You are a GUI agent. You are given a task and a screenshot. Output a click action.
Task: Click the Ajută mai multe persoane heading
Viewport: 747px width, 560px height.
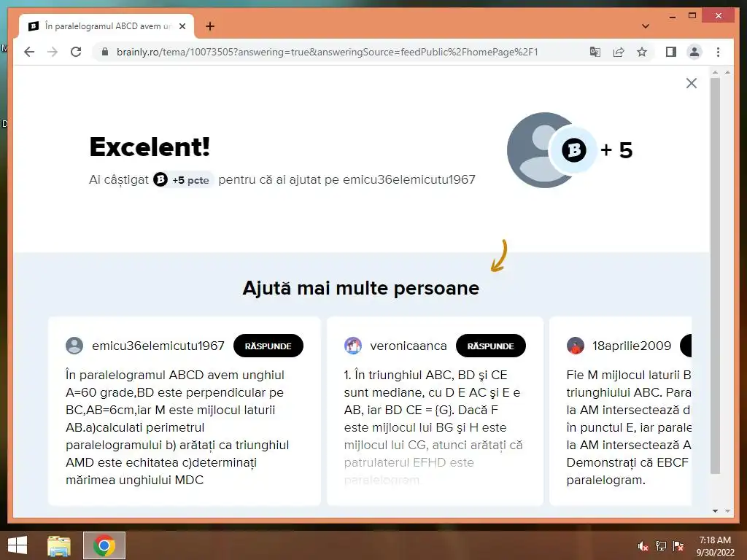[360, 288]
